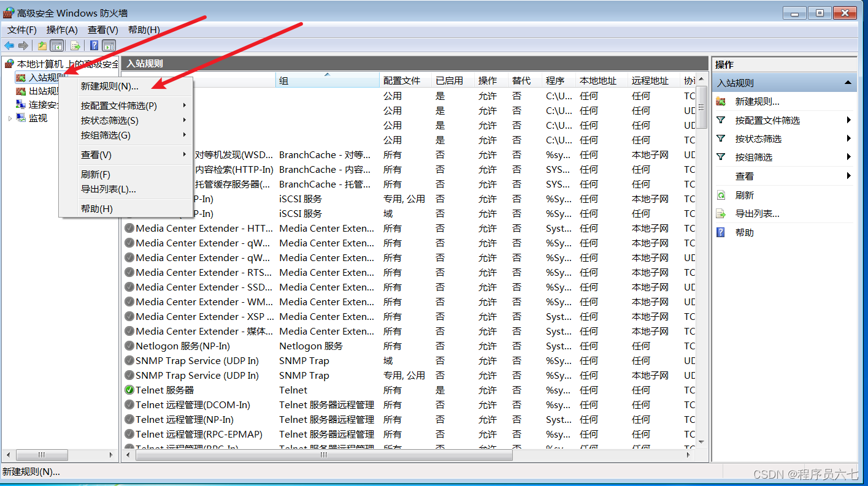Toggle the show/hide console tree toolbar icon
868x486 pixels.
57,45
